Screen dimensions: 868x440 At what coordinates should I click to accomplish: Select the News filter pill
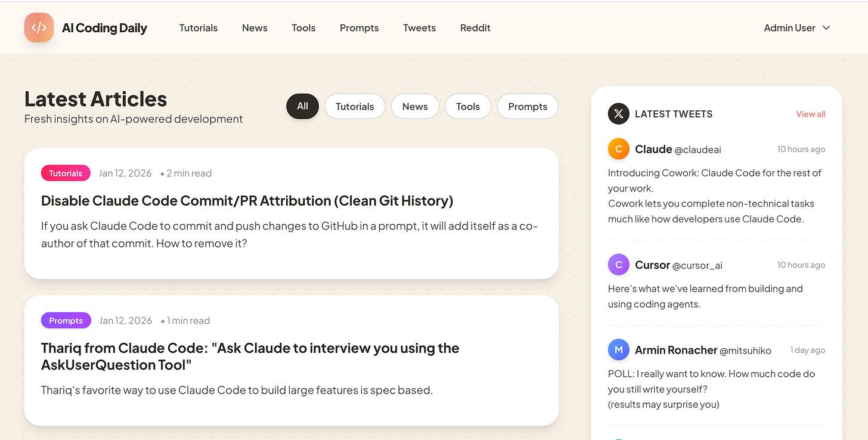[x=415, y=106]
